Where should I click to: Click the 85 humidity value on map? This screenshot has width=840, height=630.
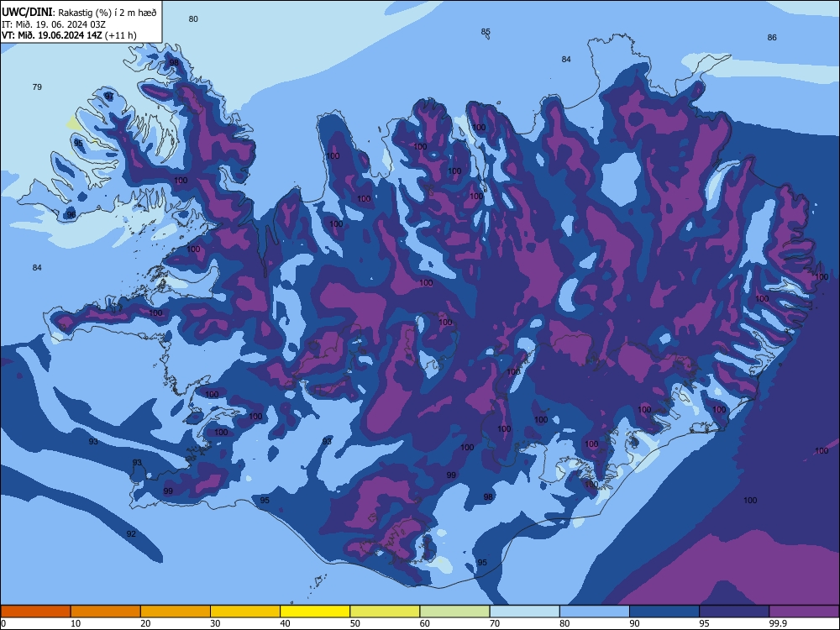coord(486,32)
